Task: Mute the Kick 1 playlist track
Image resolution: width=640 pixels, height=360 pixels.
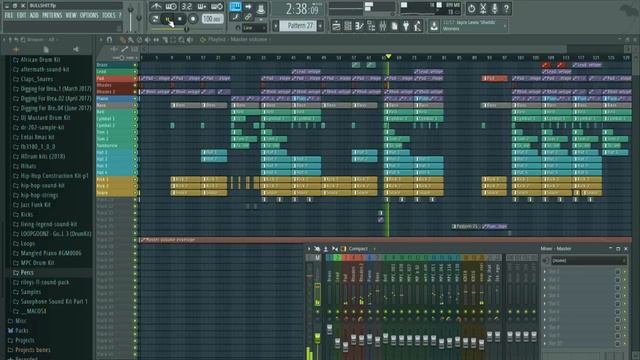Action: [x=135, y=179]
